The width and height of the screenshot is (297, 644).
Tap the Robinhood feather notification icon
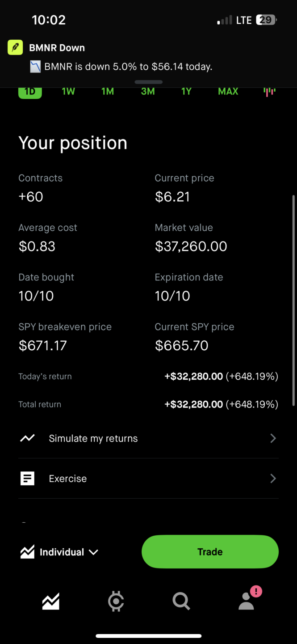[x=15, y=47]
